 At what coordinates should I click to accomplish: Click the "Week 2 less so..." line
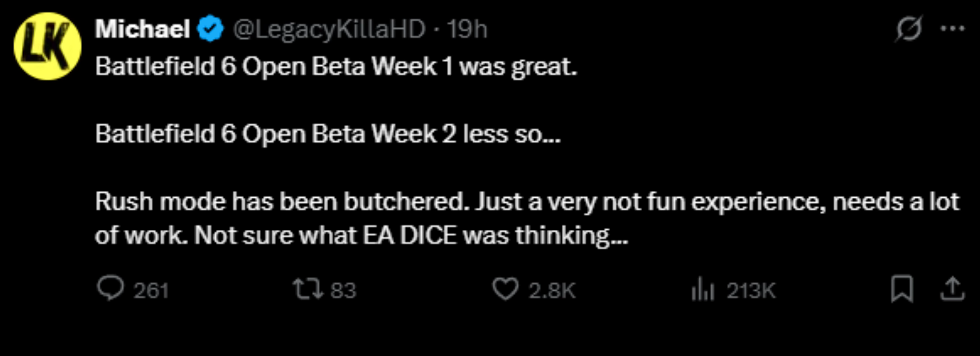328,134
